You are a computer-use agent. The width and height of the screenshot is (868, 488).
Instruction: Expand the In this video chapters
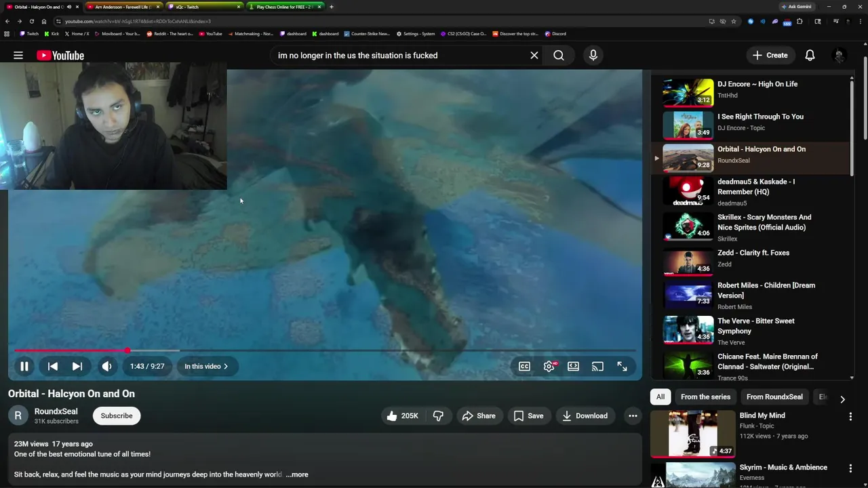click(x=207, y=366)
